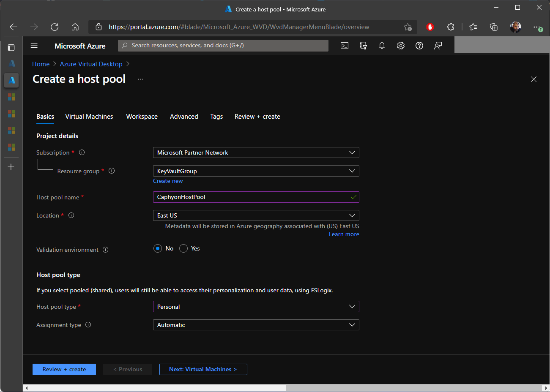Show info tooltip for Validation environment
550x392 pixels.
click(106, 250)
